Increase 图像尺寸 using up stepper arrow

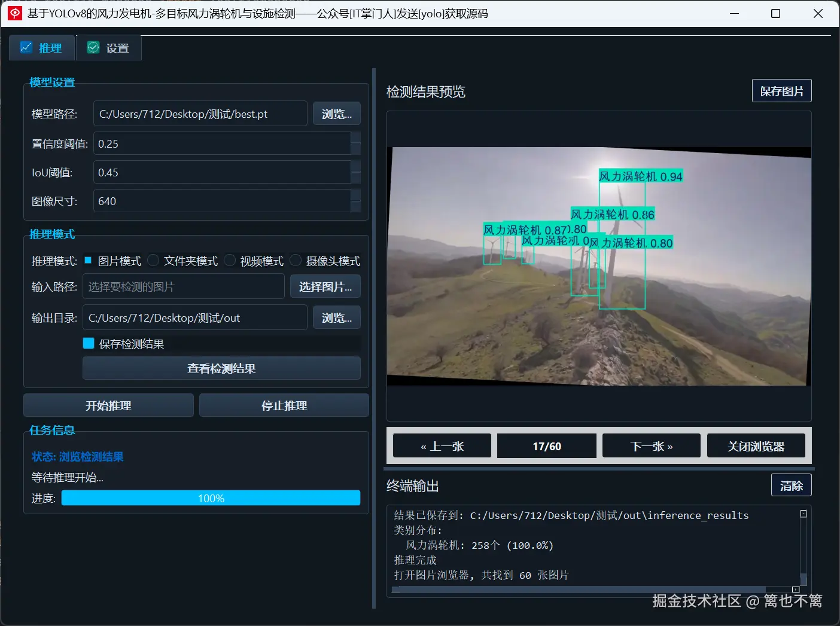click(356, 195)
